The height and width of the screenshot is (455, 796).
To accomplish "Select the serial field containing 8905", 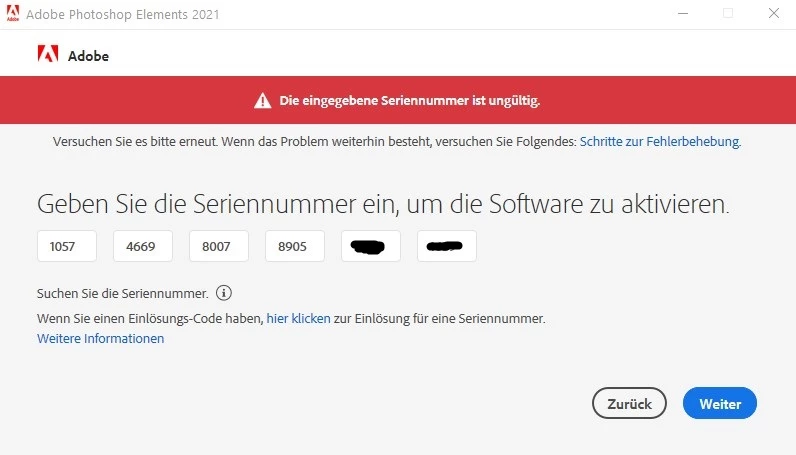I will [295, 246].
